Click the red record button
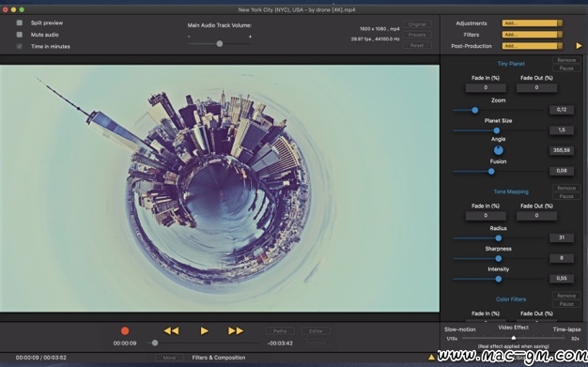The height and width of the screenshot is (367, 588). (x=125, y=330)
